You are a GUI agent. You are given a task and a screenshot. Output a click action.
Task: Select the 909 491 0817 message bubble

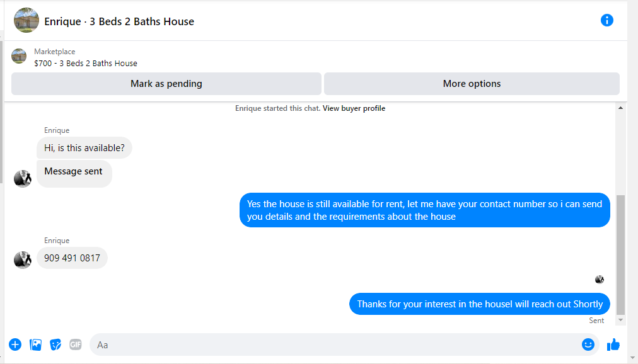pos(72,258)
